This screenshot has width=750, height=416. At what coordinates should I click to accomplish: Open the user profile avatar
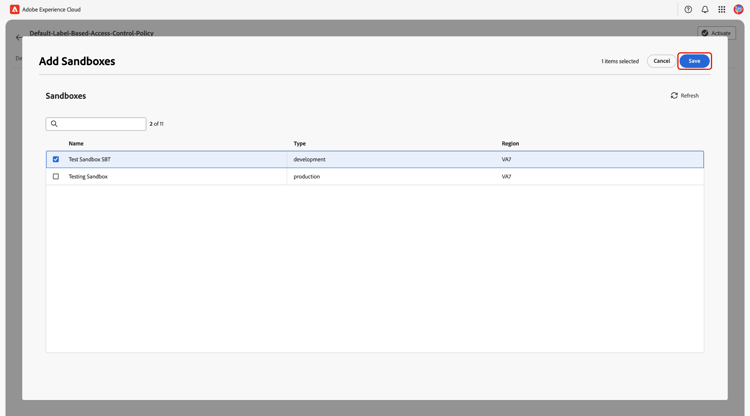click(x=739, y=10)
